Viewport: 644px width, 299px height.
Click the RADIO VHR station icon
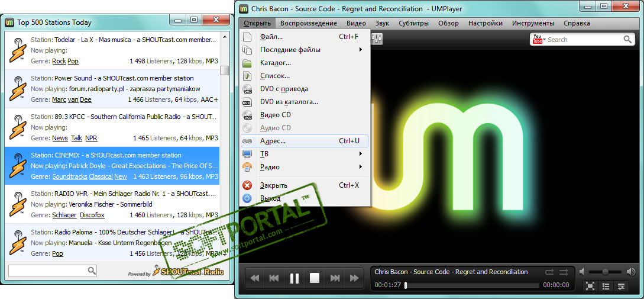point(18,204)
